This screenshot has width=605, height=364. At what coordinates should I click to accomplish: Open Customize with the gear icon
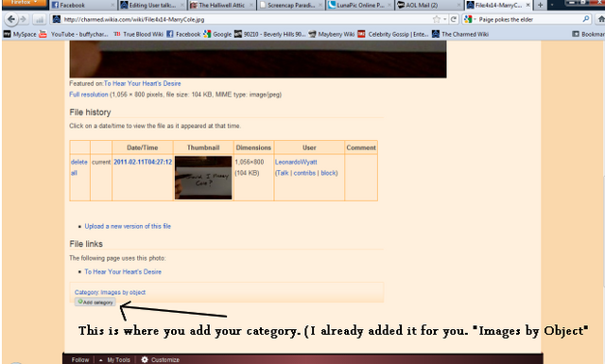tap(160, 360)
